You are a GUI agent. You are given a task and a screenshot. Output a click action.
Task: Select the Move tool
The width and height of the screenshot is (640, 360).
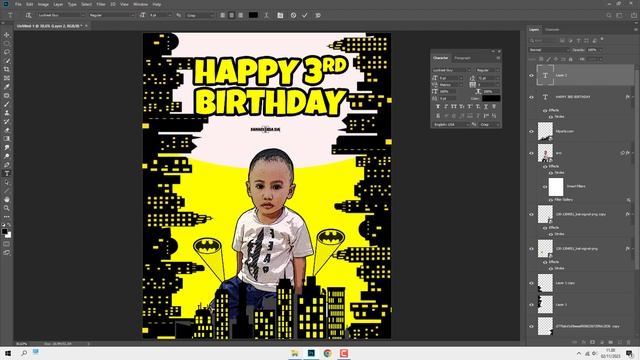click(x=7, y=35)
